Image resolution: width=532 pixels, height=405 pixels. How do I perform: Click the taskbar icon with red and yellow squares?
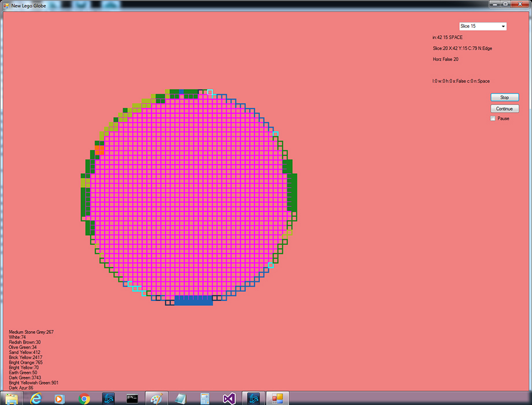pos(276,398)
